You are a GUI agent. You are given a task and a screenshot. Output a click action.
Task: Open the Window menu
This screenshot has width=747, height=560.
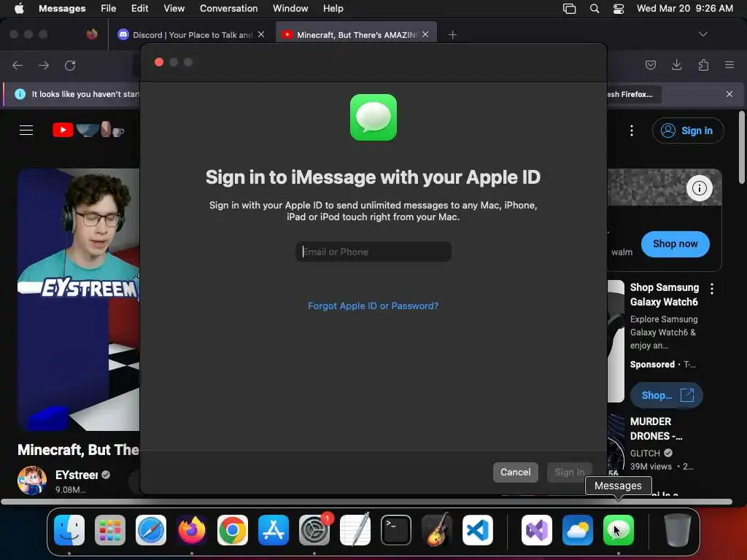tap(290, 9)
